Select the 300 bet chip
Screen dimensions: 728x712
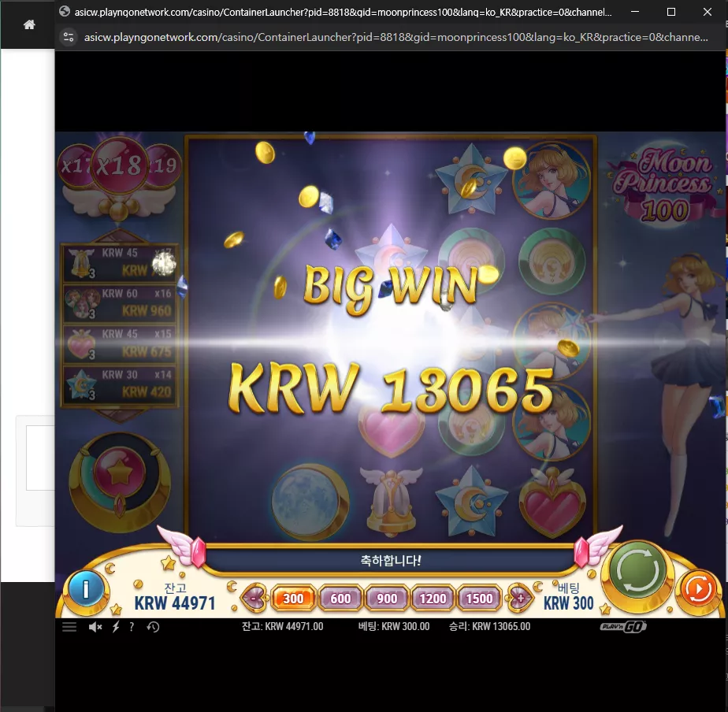pyautogui.click(x=293, y=599)
